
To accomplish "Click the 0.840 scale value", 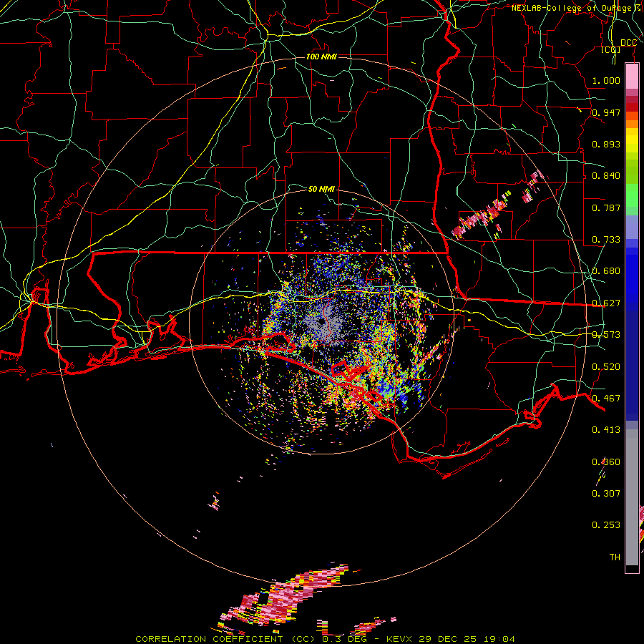I will point(606,176).
